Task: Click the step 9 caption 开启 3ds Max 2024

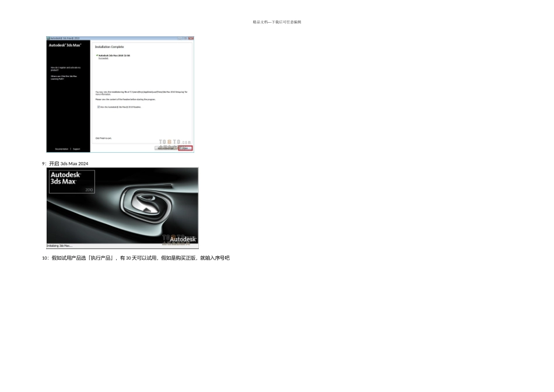Action: coord(69,164)
